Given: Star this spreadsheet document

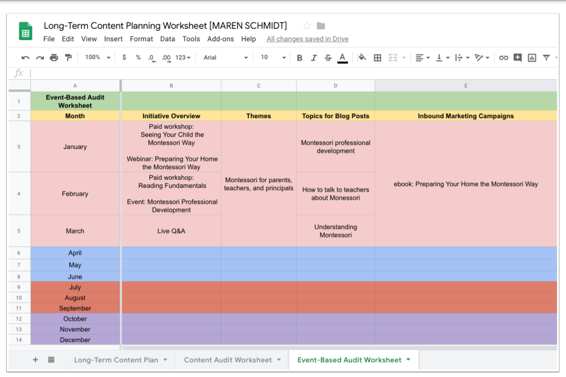Looking at the screenshot, I should coord(307,26).
